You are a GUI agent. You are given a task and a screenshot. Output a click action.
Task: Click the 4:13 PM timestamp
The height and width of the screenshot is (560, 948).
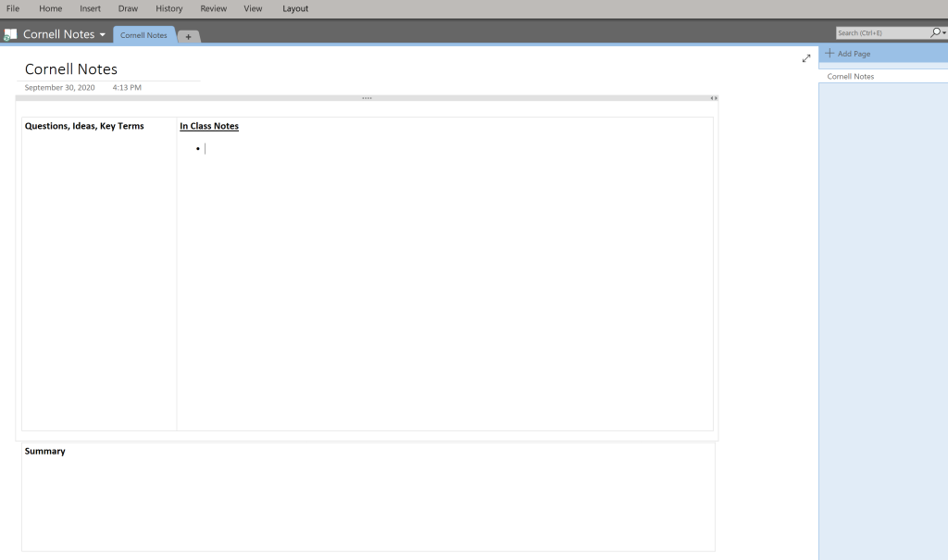tap(126, 88)
